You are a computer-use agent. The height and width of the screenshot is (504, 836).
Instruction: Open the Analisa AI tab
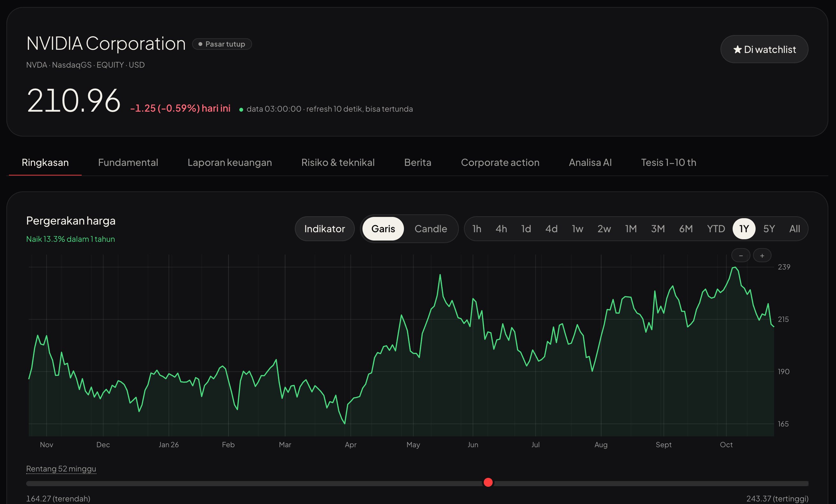[590, 162]
